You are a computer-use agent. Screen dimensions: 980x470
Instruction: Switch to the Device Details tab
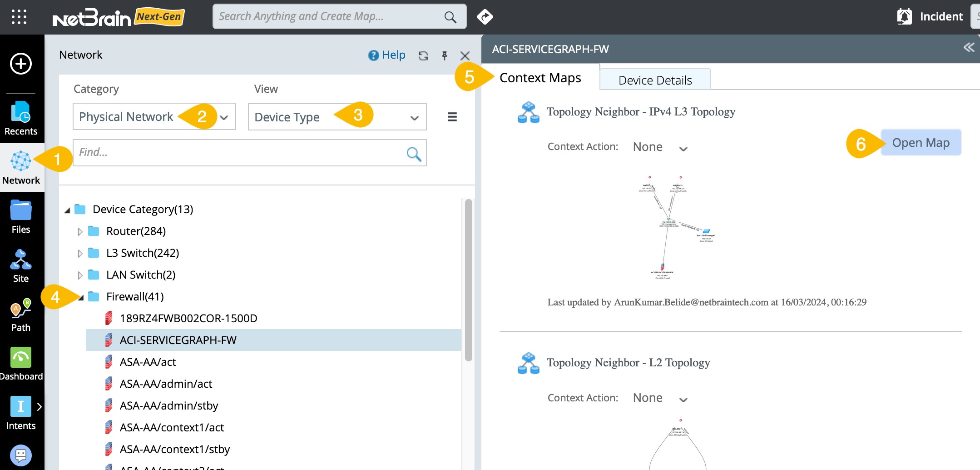(655, 80)
